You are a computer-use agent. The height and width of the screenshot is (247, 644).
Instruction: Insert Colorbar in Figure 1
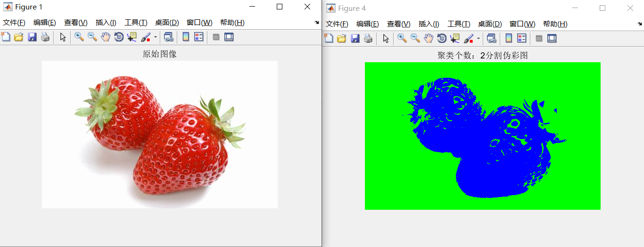pyautogui.click(x=186, y=37)
